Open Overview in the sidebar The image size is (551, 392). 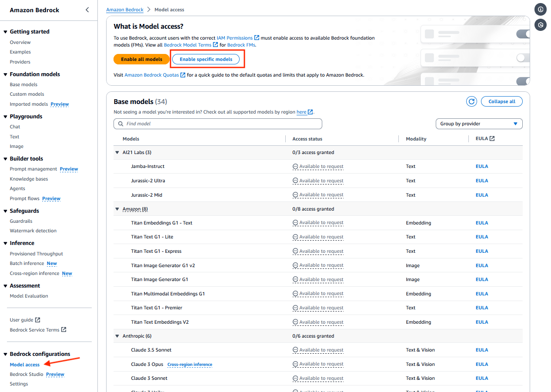20,42
